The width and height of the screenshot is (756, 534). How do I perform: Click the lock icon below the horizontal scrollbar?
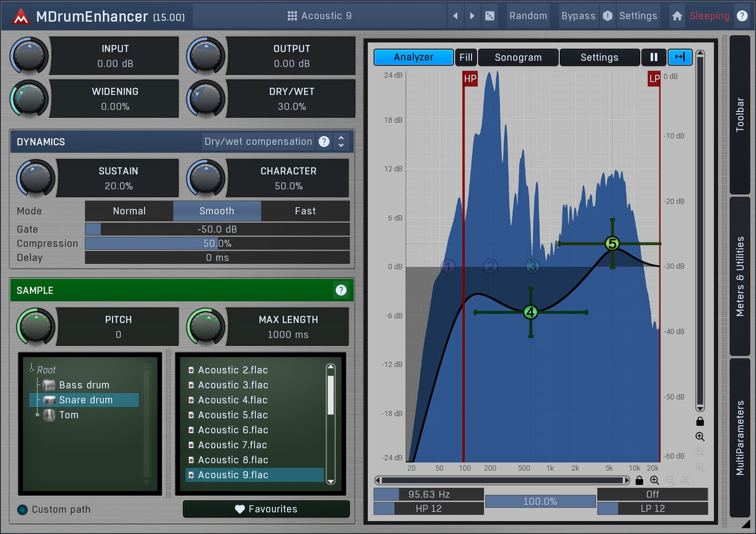pos(639,480)
